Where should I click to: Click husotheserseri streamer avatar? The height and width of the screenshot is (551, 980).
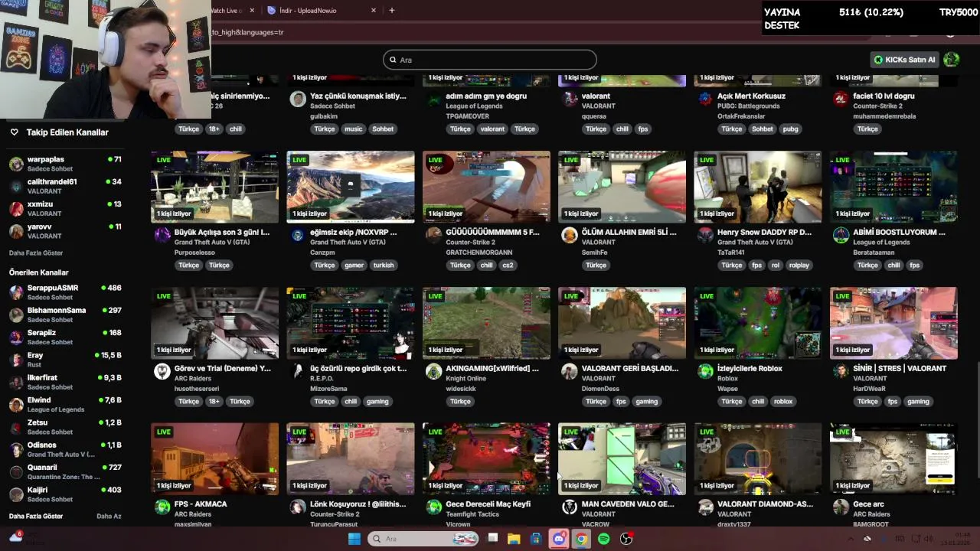(162, 371)
